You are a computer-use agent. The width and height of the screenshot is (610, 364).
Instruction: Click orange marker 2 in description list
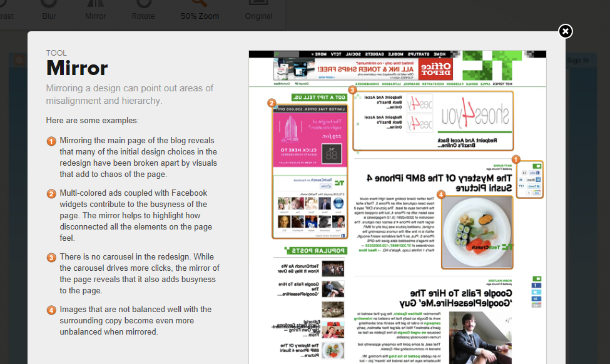coord(51,194)
